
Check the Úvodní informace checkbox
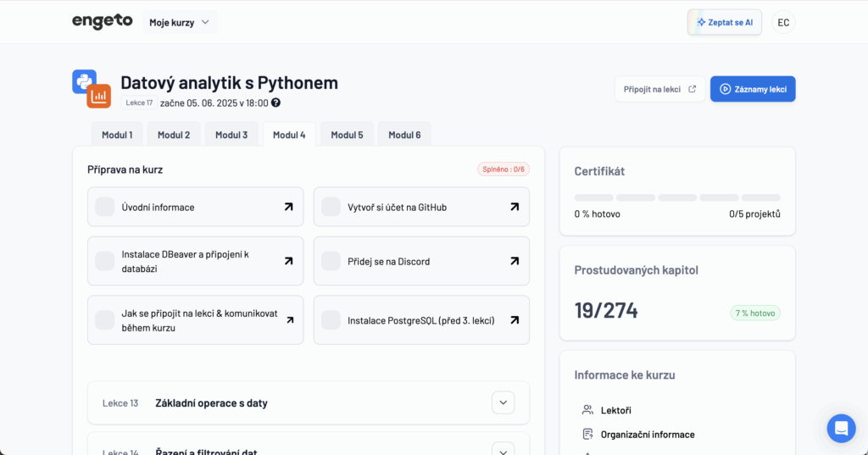pos(104,207)
